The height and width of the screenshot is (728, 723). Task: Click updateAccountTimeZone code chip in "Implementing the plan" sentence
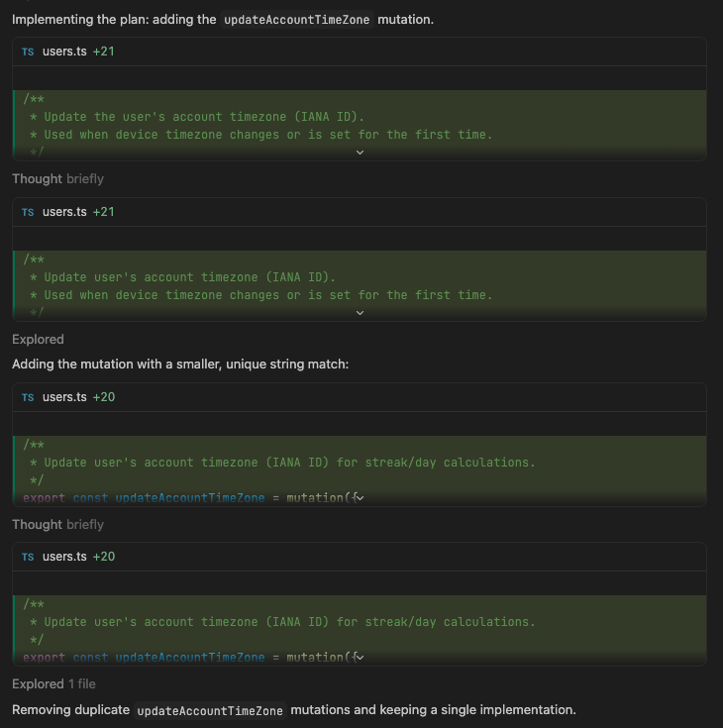[x=297, y=20]
